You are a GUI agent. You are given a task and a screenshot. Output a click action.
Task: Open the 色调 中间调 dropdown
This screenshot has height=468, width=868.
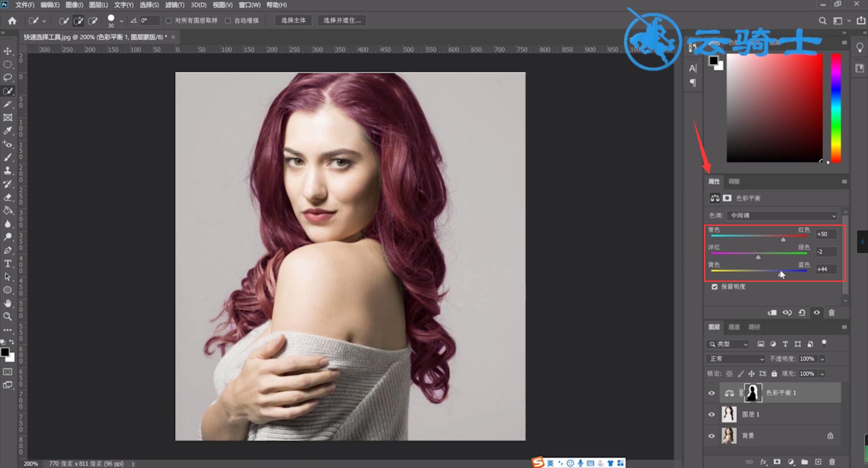pyautogui.click(x=783, y=215)
